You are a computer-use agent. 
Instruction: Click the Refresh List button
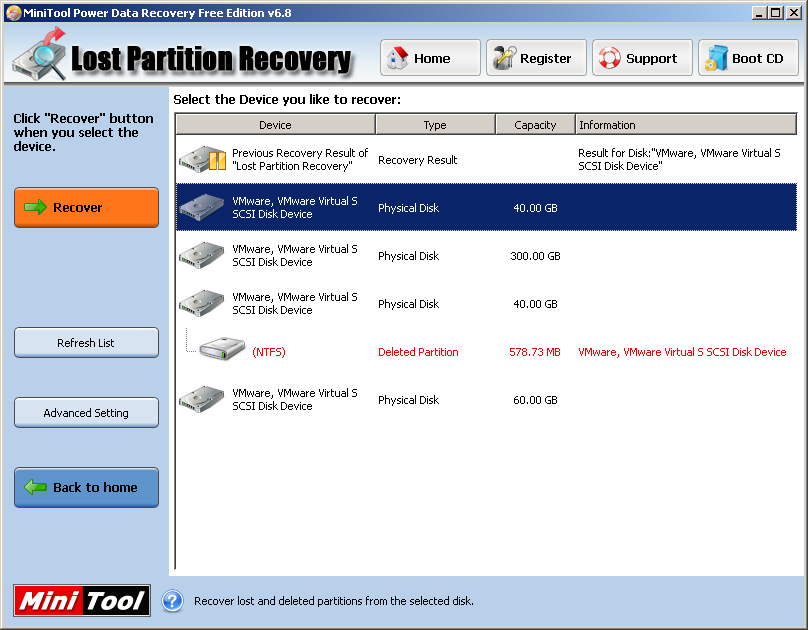(87, 343)
